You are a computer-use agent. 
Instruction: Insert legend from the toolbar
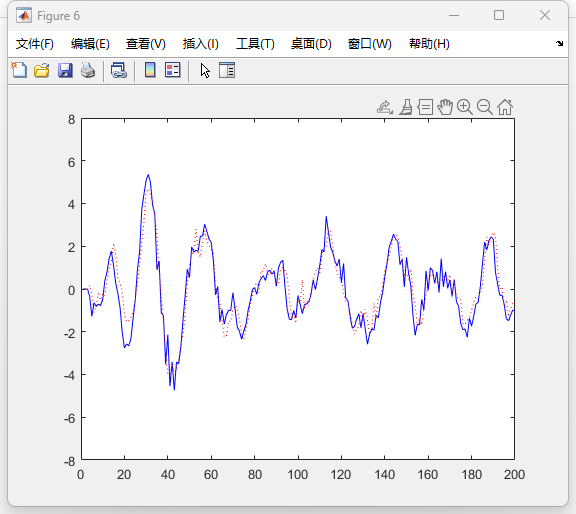pos(173,70)
